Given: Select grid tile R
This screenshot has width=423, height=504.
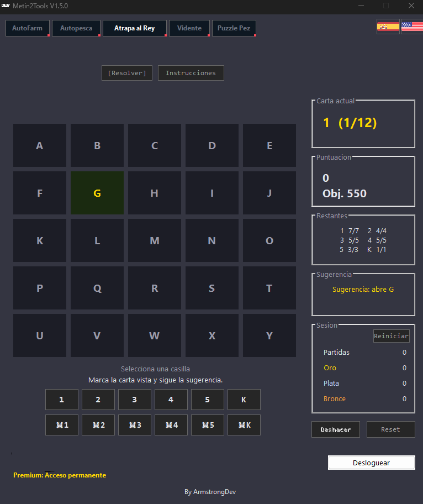Looking at the screenshot, I should click(155, 288).
